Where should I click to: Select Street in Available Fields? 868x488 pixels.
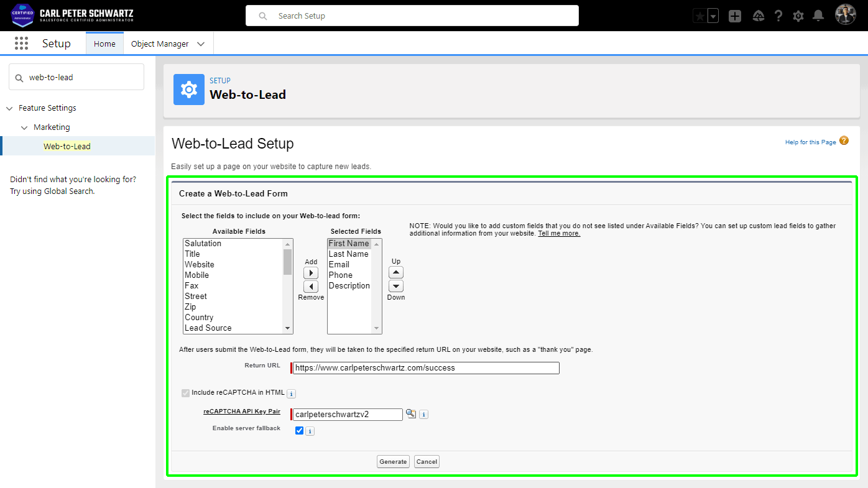point(233,297)
